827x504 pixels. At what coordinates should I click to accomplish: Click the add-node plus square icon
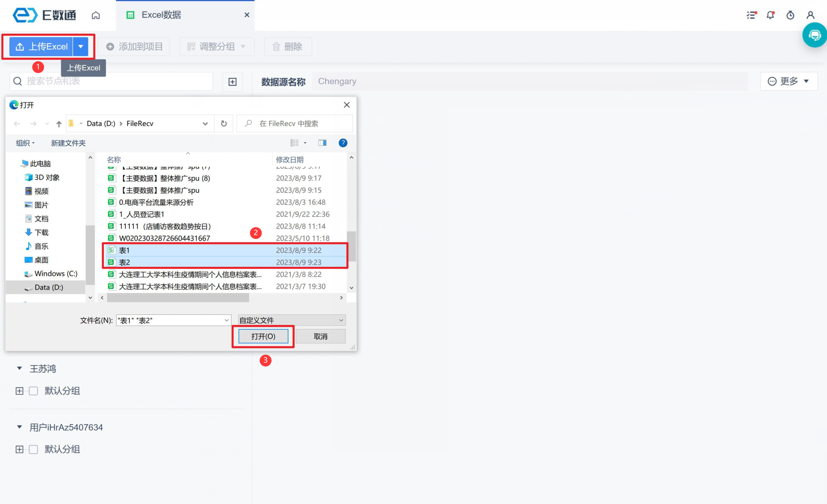(232, 82)
